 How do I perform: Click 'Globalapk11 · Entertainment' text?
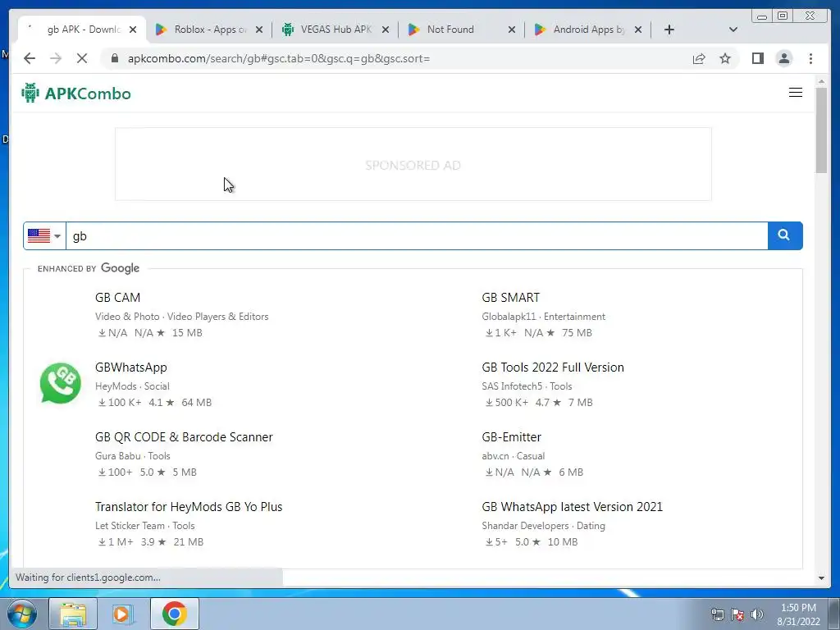[x=543, y=317]
